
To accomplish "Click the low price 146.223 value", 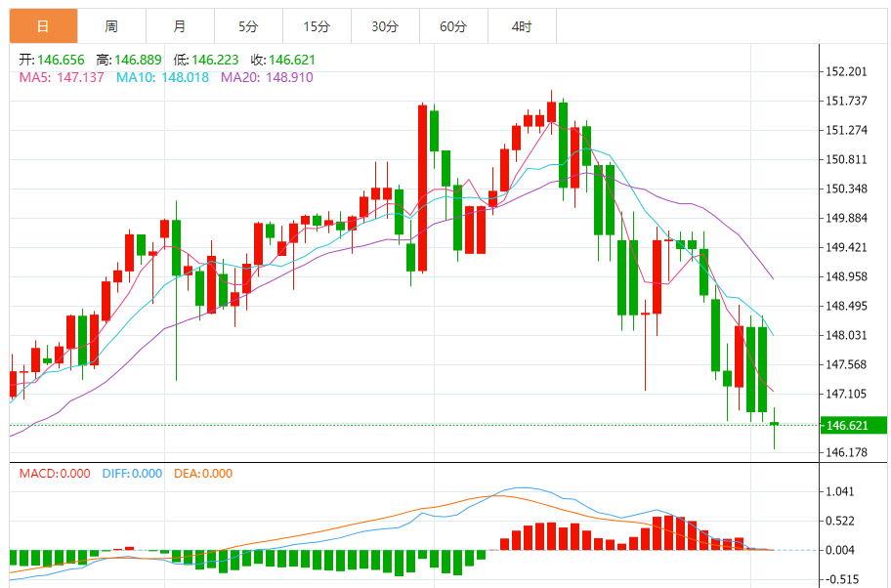I will [x=215, y=60].
